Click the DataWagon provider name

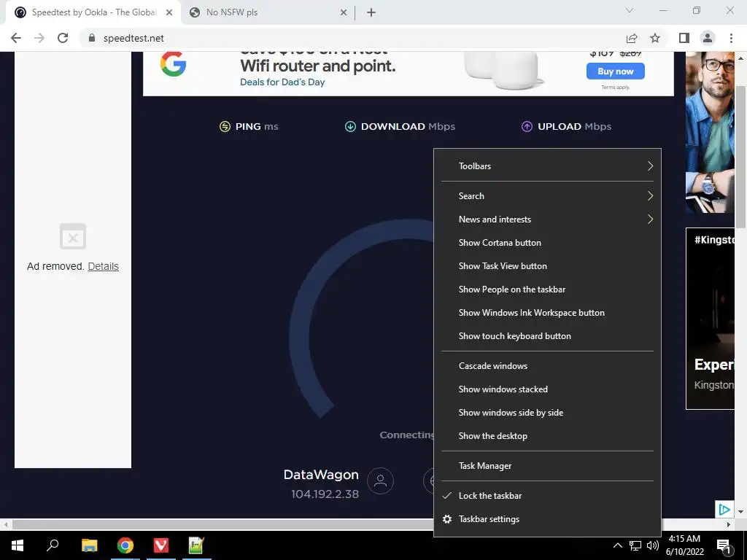pos(321,475)
